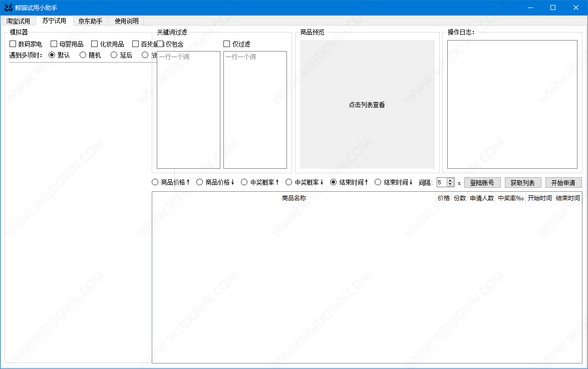Select the 随机 radio option
This screenshot has width=588, height=369.
[x=83, y=55]
